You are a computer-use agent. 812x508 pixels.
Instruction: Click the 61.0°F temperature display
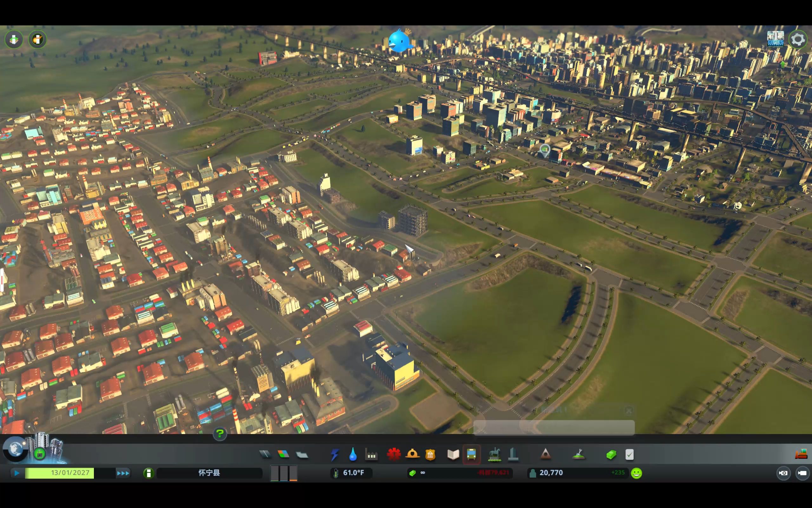coord(351,473)
